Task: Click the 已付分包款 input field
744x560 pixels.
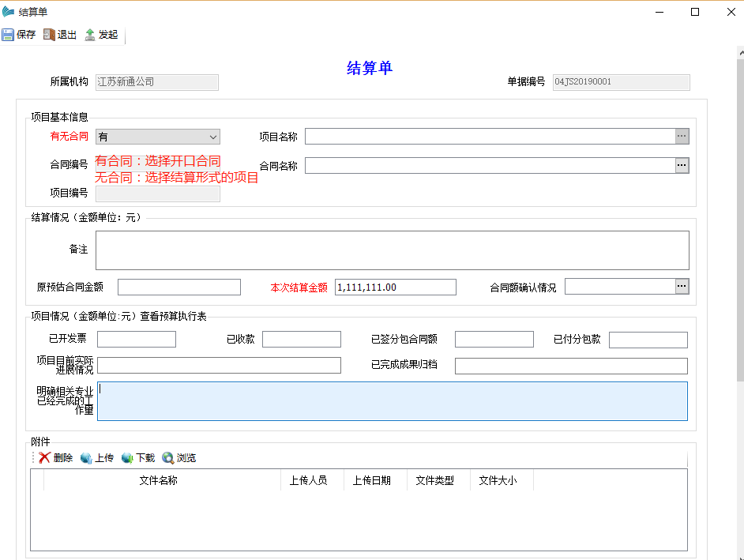Action: click(x=648, y=340)
